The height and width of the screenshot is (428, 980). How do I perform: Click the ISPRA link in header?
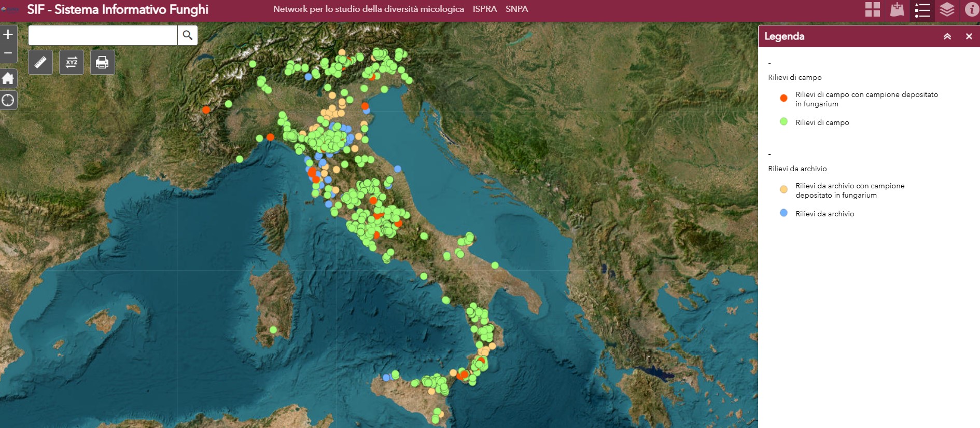(484, 9)
